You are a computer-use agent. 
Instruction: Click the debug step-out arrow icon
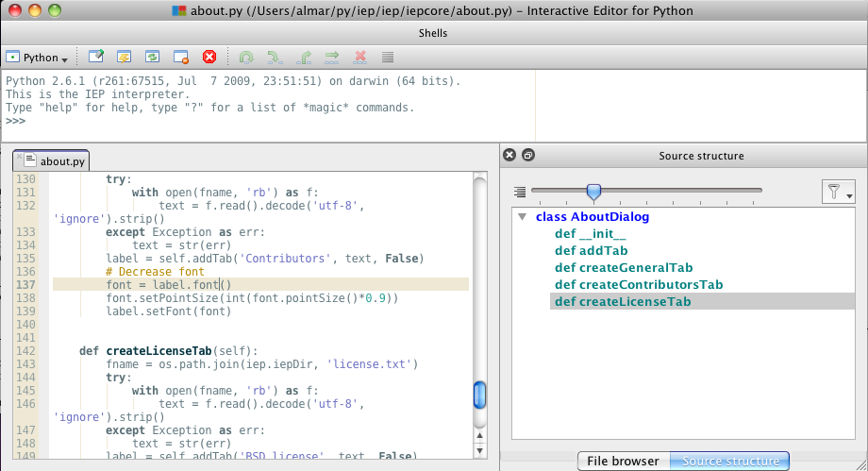coord(304,57)
